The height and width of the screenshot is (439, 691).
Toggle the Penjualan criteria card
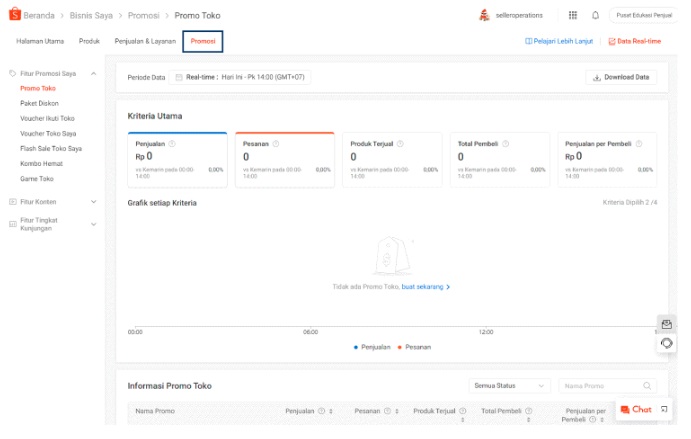pyautogui.click(x=177, y=160)
